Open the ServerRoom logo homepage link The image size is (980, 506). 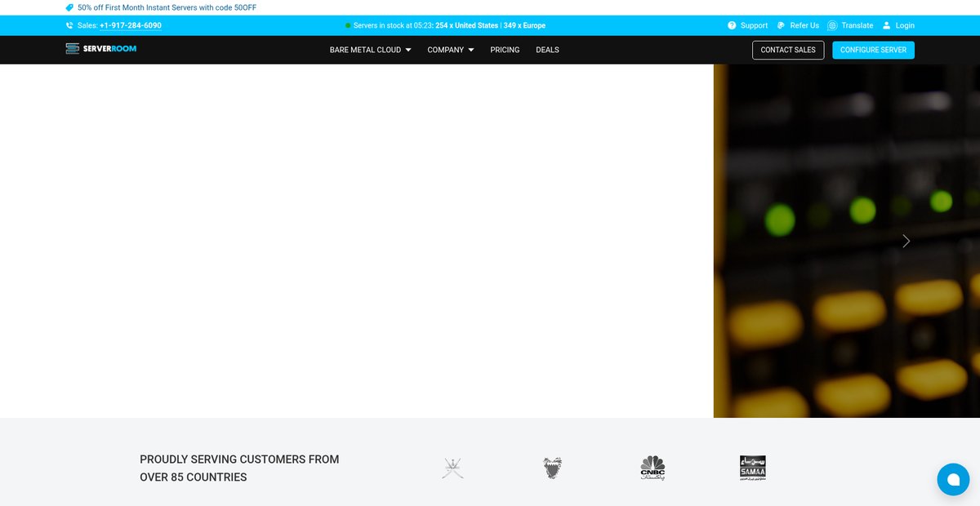click(101, 49)
